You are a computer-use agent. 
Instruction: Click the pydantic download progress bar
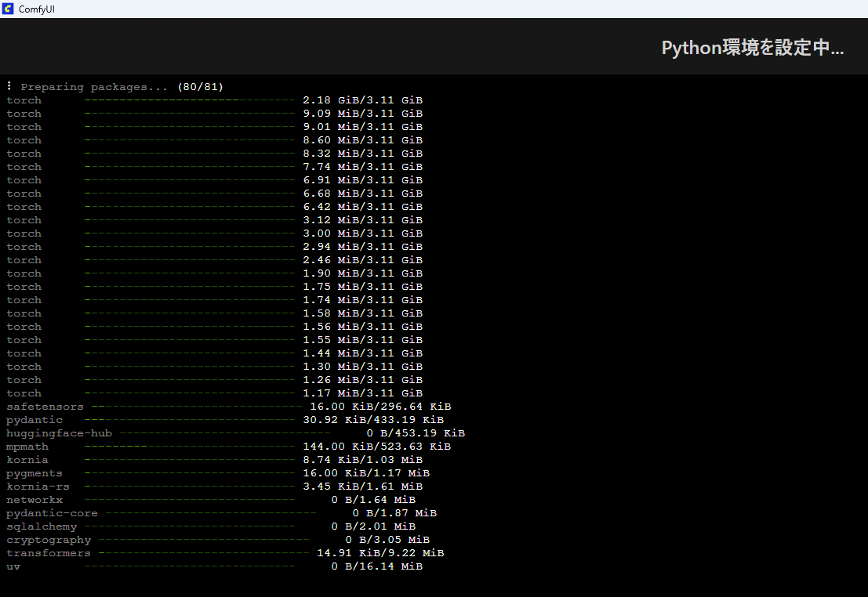coord(190,420)
